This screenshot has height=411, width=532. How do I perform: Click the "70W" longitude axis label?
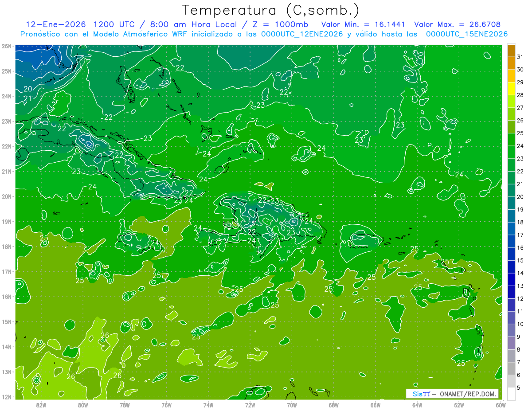click(x=292, y=404)
